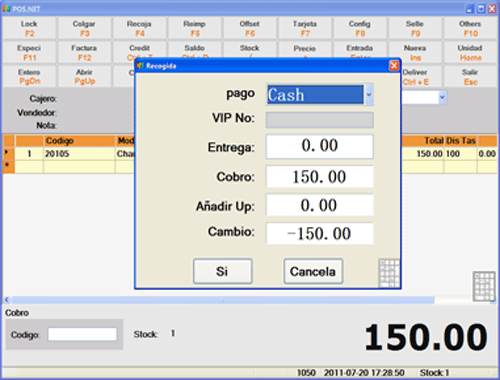
Task: Click the large 150.00 total display
Action: [426, 338]
